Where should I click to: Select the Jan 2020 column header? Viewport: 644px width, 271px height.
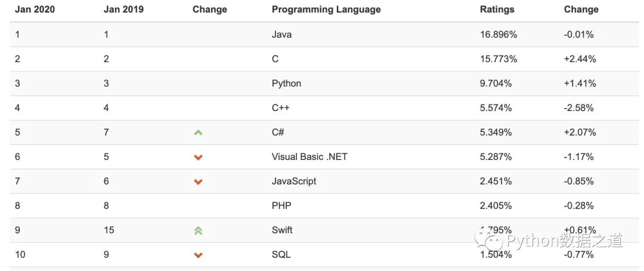pyautogui.click(x=35, y=10)
